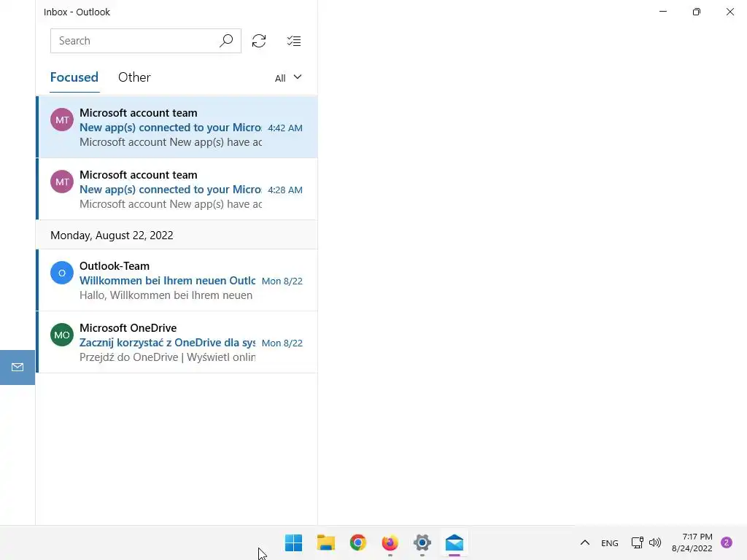
Task: Open Settings gear in taskbar
Action: pos(422,542)
